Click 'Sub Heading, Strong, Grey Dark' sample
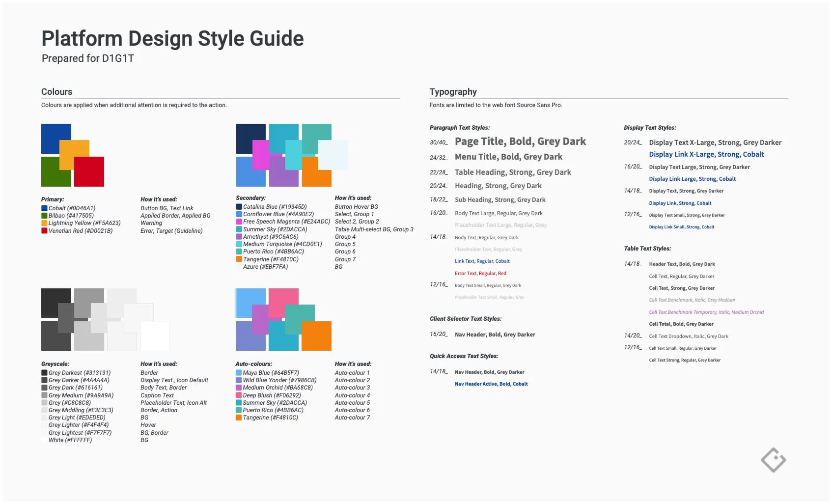This screenshot has height=504, width=832. (x=500, y=200)
